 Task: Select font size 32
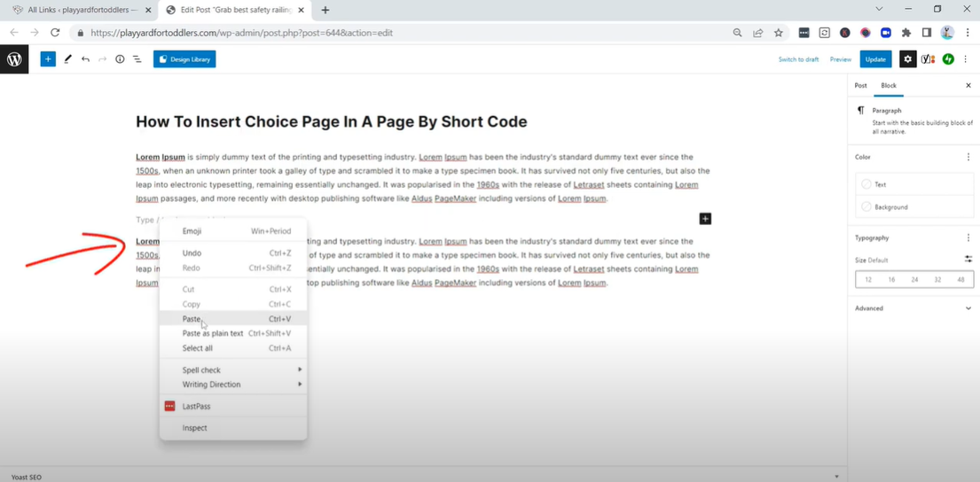(937, 280)
